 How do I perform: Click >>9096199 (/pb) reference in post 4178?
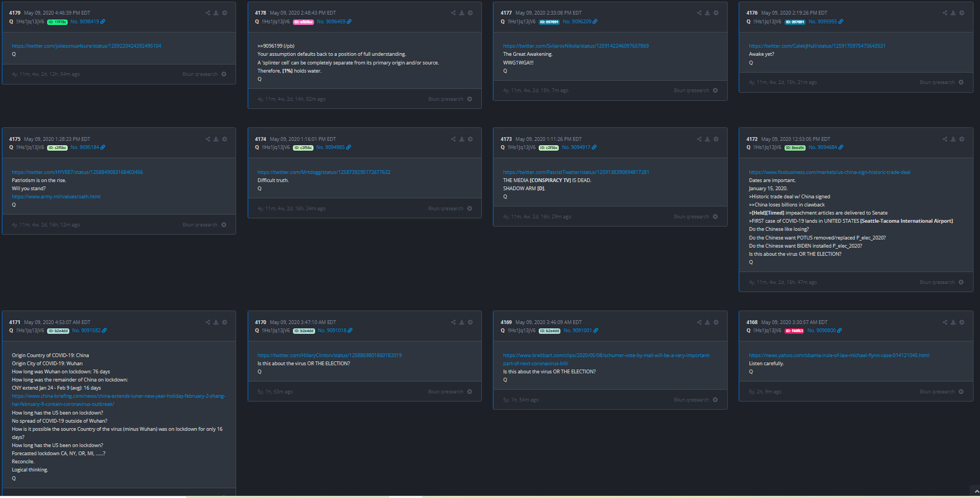pyautogui.click(x=276, y=46)
